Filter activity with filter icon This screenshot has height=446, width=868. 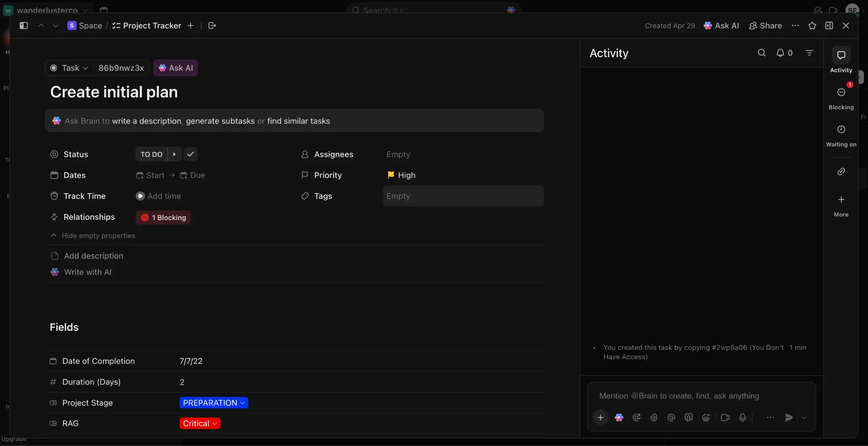pyautogui.click(x=809, y=53)
